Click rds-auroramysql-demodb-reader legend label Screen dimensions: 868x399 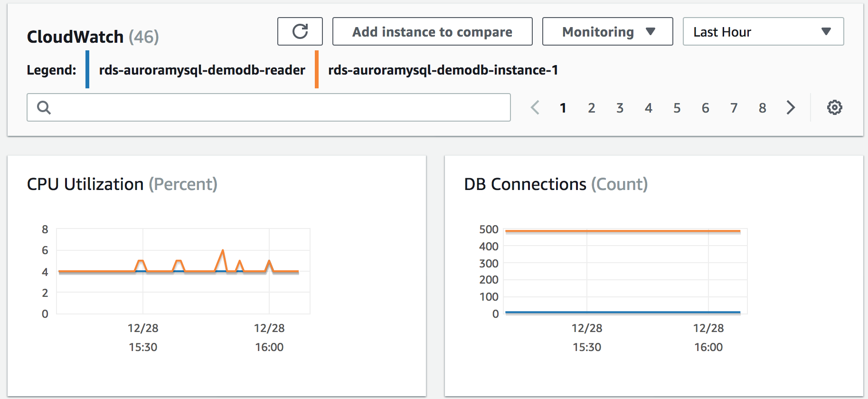tap(202, 70)
